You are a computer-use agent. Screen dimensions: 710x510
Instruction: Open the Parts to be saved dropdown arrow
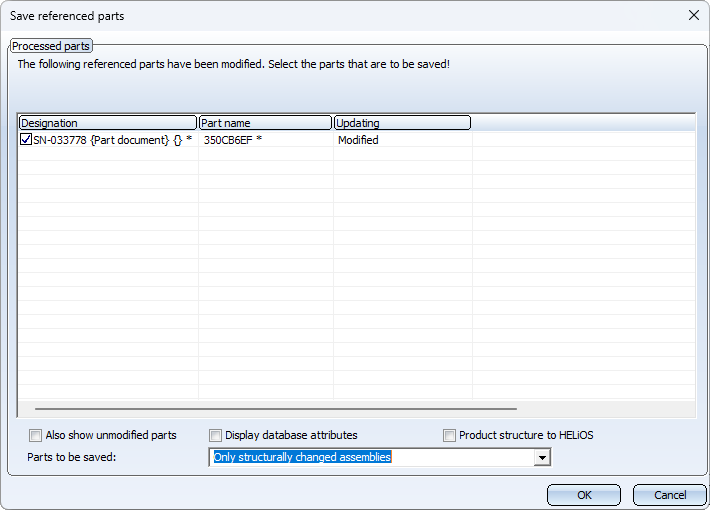(x=542, y=457)
